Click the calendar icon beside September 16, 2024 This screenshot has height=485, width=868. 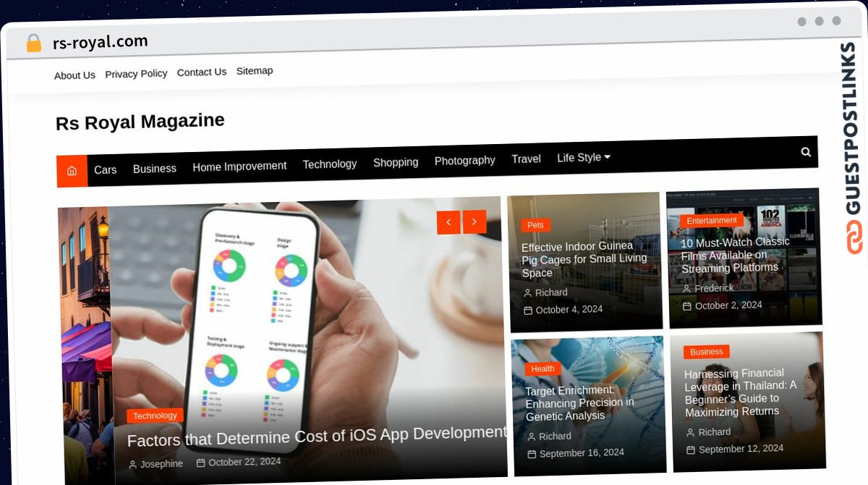[532, 455]
